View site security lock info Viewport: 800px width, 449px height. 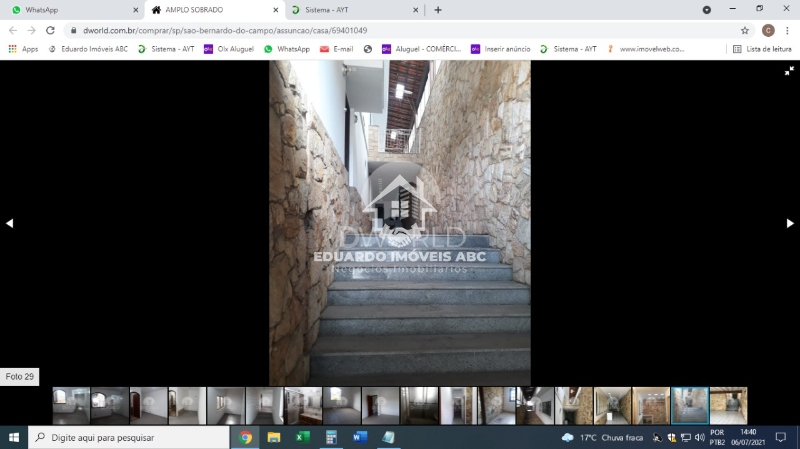tap(73, 31)
